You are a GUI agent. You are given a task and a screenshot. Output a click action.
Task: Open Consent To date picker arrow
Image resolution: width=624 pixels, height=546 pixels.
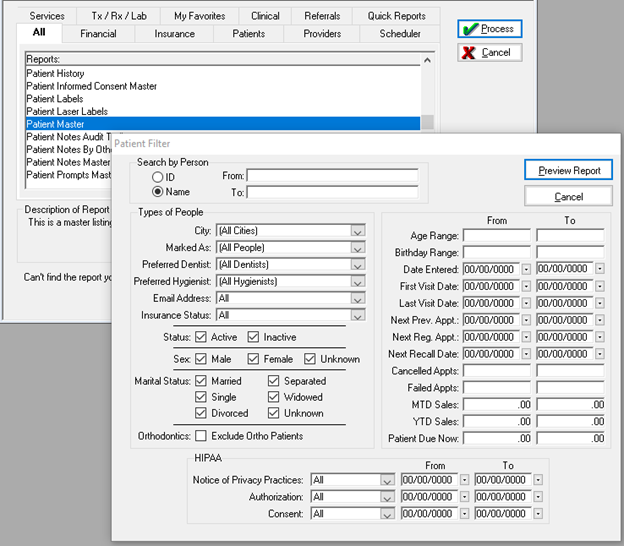point(538,514)
